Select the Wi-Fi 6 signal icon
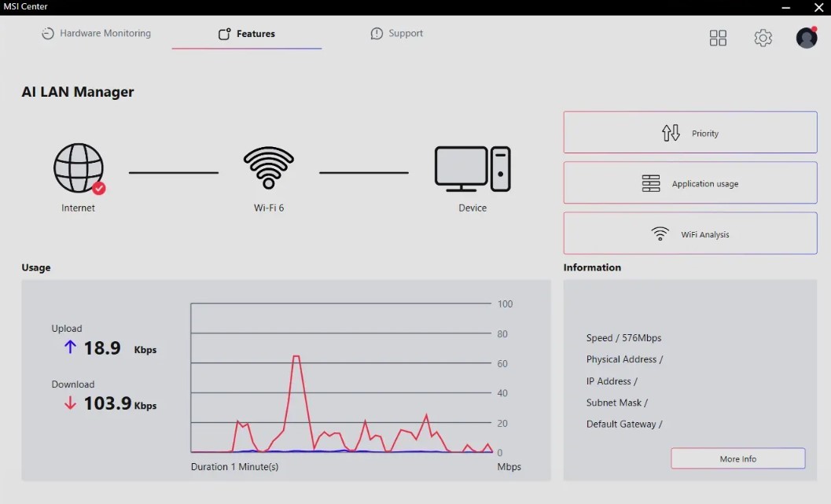This screenshot has height=504, width=831. pos(269,167)
